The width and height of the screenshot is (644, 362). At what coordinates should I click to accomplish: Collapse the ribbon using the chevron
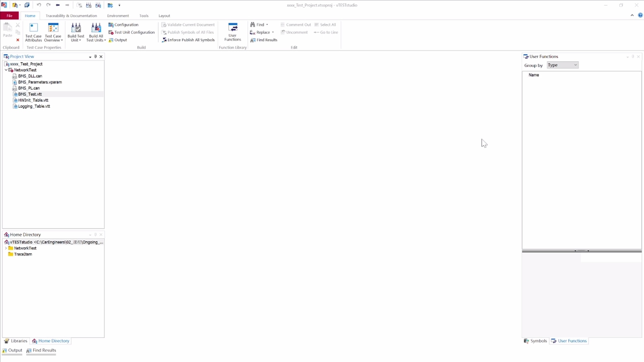click(633, 15)
